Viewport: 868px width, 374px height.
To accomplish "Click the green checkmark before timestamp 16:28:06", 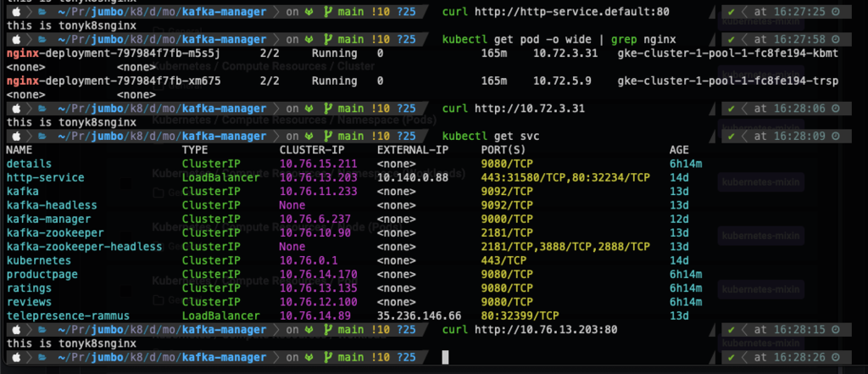I will 732,109.
